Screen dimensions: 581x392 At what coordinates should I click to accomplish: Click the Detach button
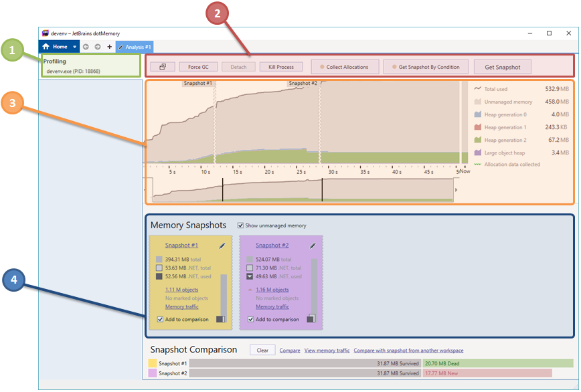[238, 67]
